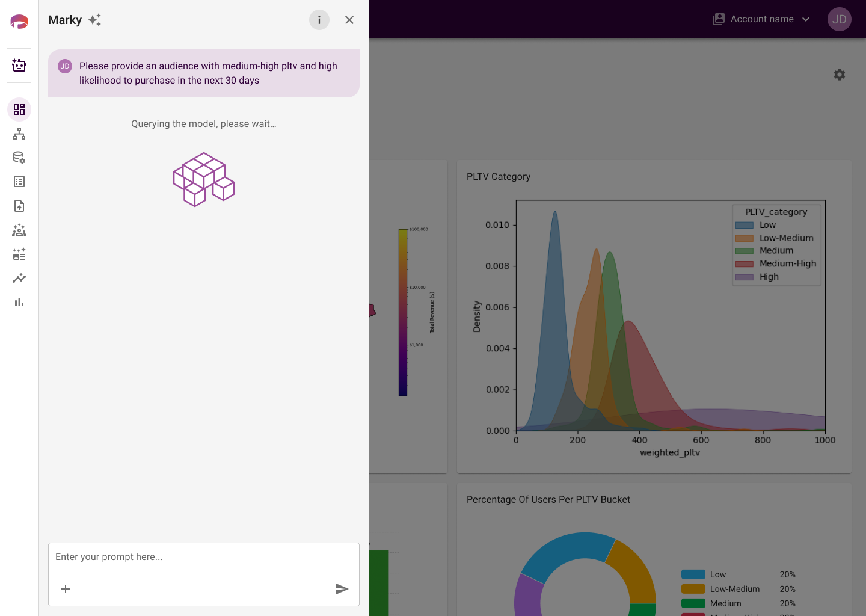Click the plus attachment icon in prompt box
866x616 pixels.
click(66, 589)
